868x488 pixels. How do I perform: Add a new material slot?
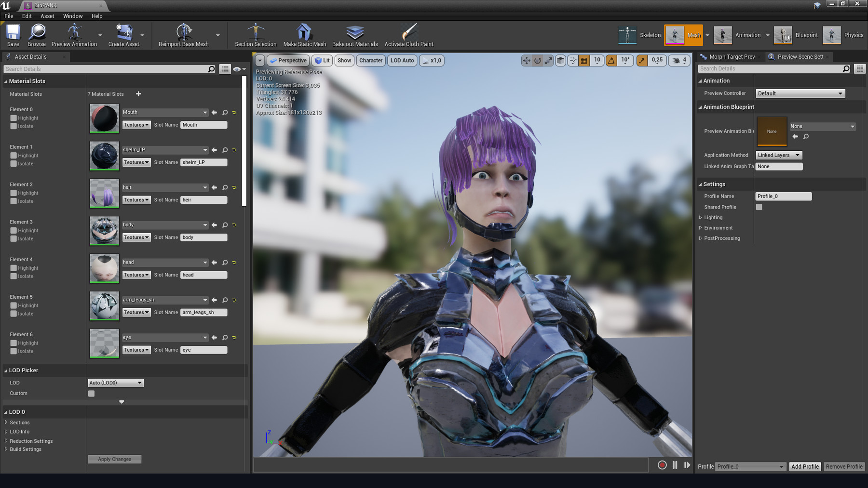[138, 94]
